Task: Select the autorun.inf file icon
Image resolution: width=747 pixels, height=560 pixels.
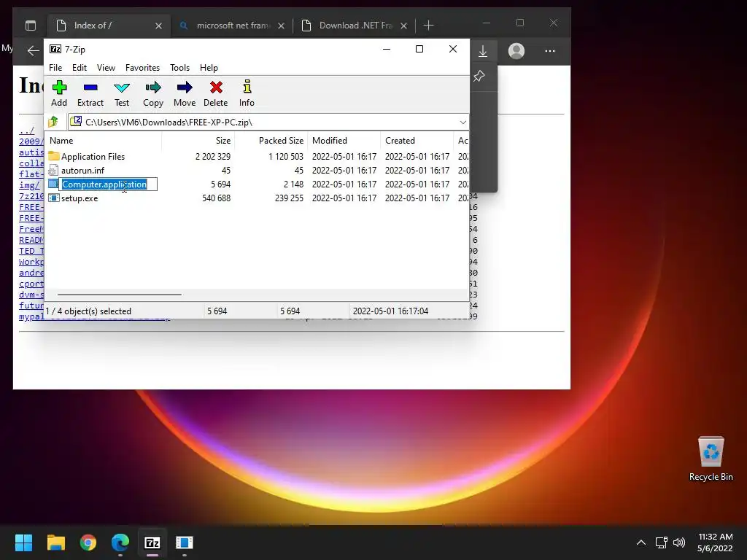Action: tap(53, 170)
